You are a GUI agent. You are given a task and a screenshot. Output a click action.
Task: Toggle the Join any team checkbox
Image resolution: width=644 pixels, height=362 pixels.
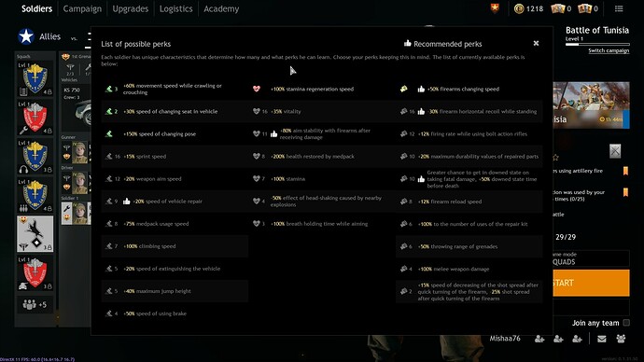pos(626,323)
